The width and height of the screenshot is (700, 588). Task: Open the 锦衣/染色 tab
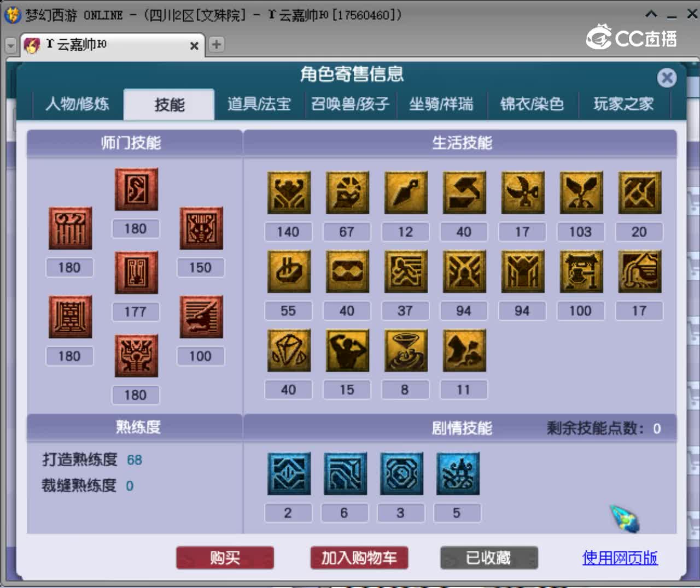click(532, 104)
